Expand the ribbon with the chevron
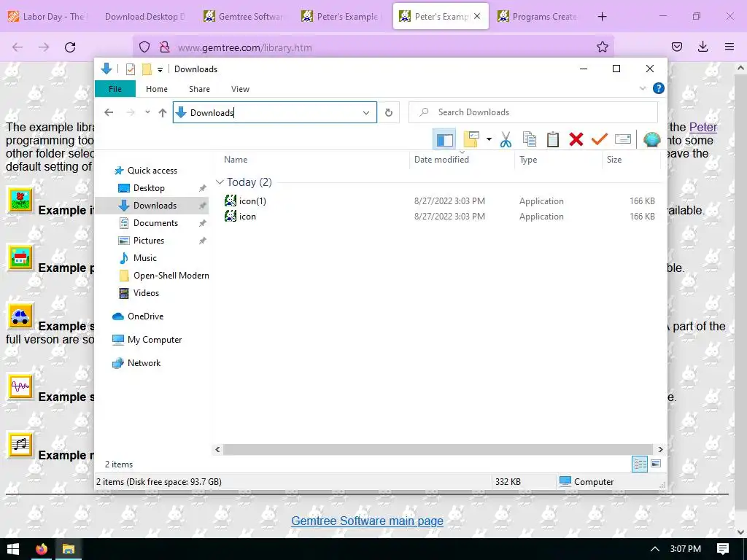The height and width of the screenshot is (560, 747). [642, 88]
